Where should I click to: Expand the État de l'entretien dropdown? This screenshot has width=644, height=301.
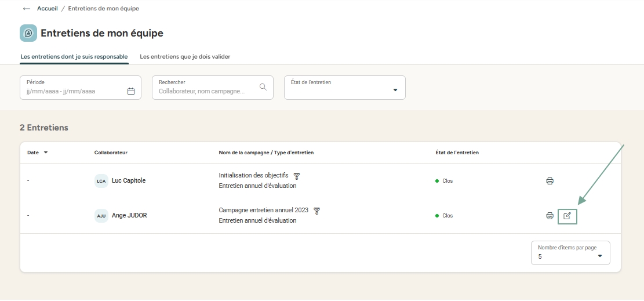(395, 90)
